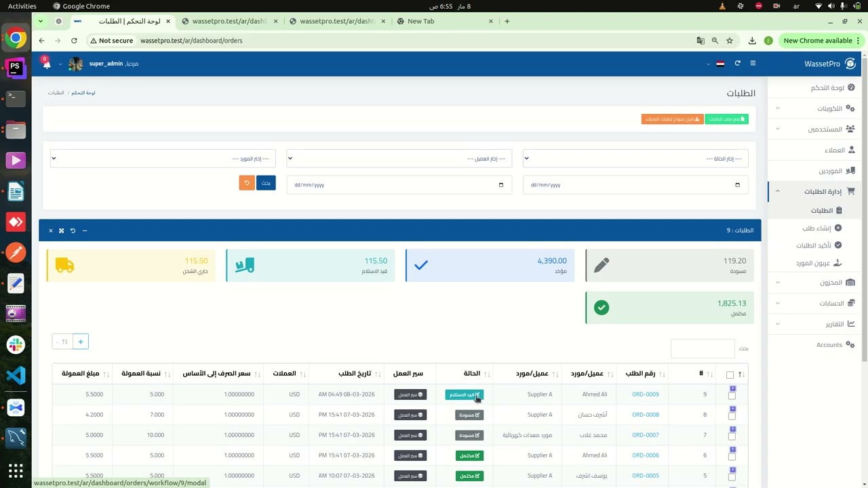Image resolution: width=868 pixels, height=488 pixels.
Task: Close the orders panel with X icon
Action: click(x=50, y=230)
